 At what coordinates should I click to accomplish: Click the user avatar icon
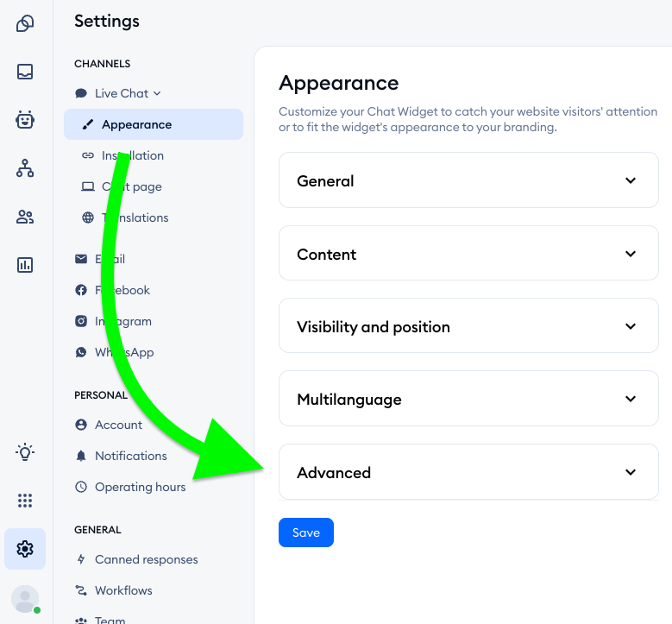pos(25,598)
